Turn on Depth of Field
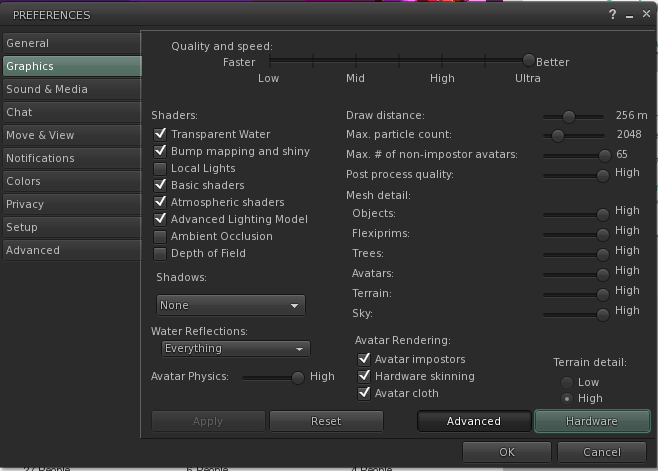Image resolution: width=658 pixels, height=471 pixels. click(x=160, y=254)
